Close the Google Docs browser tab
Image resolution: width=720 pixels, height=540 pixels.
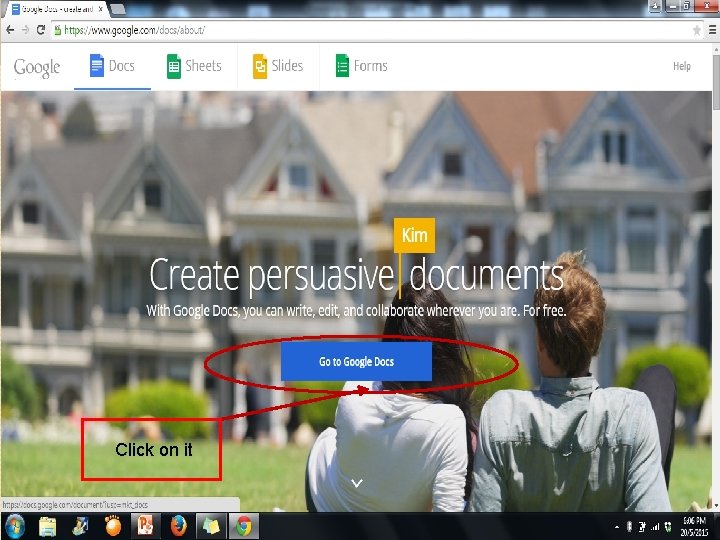[x=101, y=9]
